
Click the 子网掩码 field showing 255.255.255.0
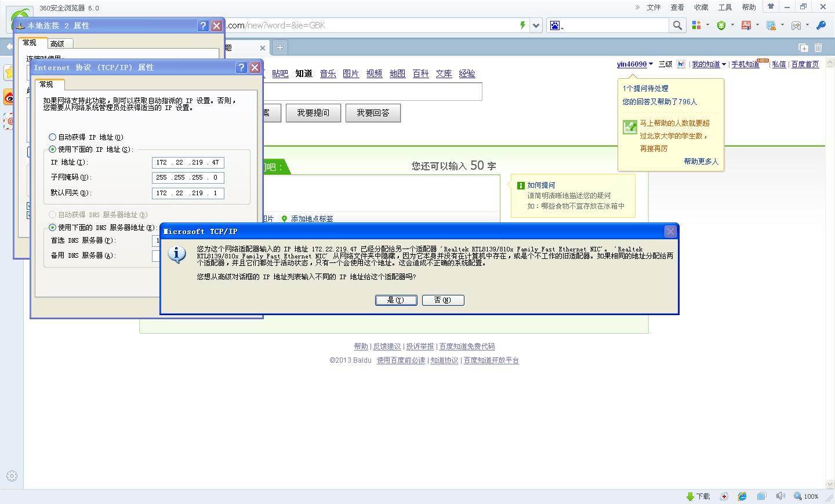[188, 178]
